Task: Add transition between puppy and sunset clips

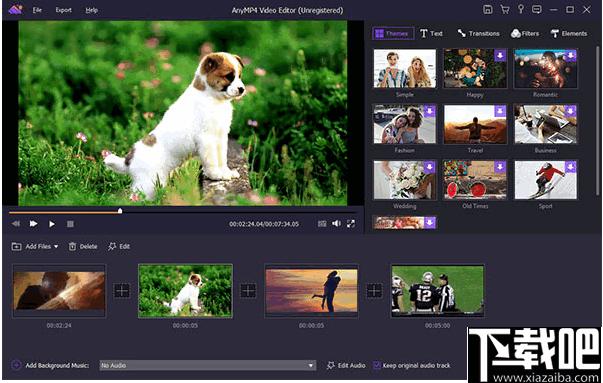Action: click(248, 291)
